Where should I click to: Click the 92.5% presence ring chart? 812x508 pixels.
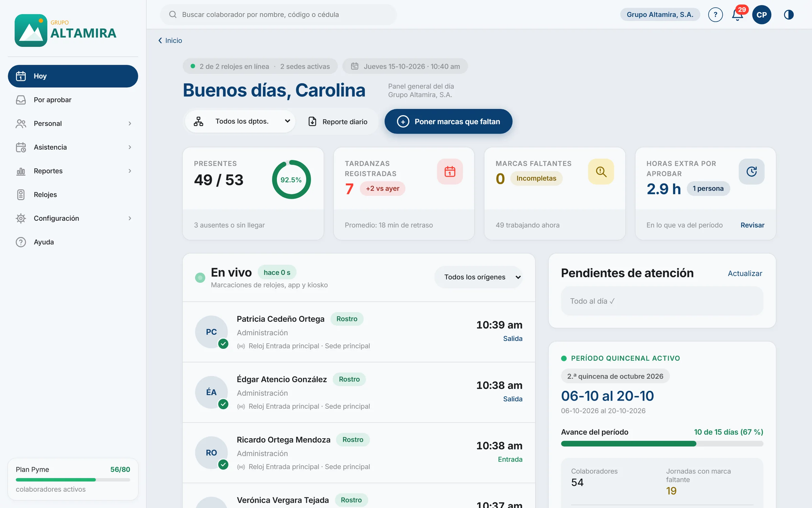291,179
